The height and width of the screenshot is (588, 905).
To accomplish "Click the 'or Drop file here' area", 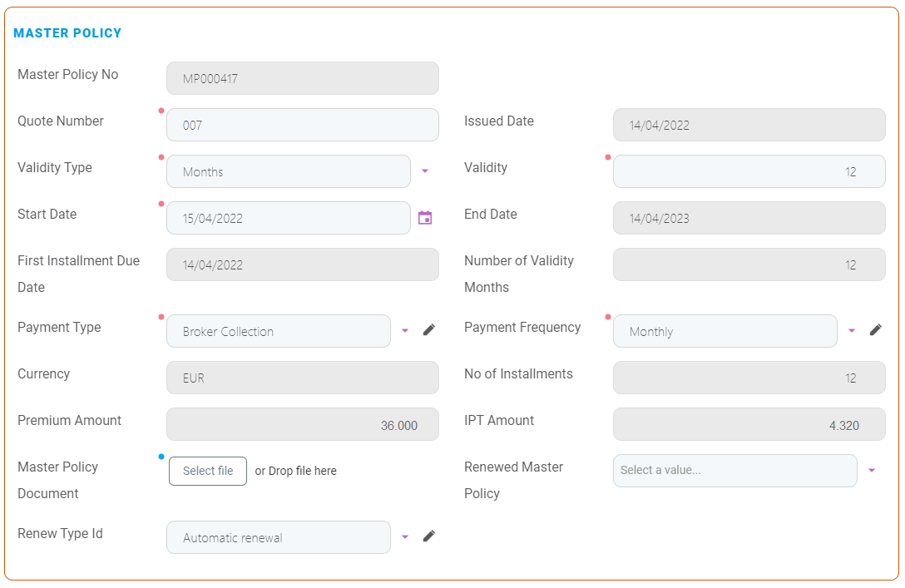I will (x=295, y=471).
